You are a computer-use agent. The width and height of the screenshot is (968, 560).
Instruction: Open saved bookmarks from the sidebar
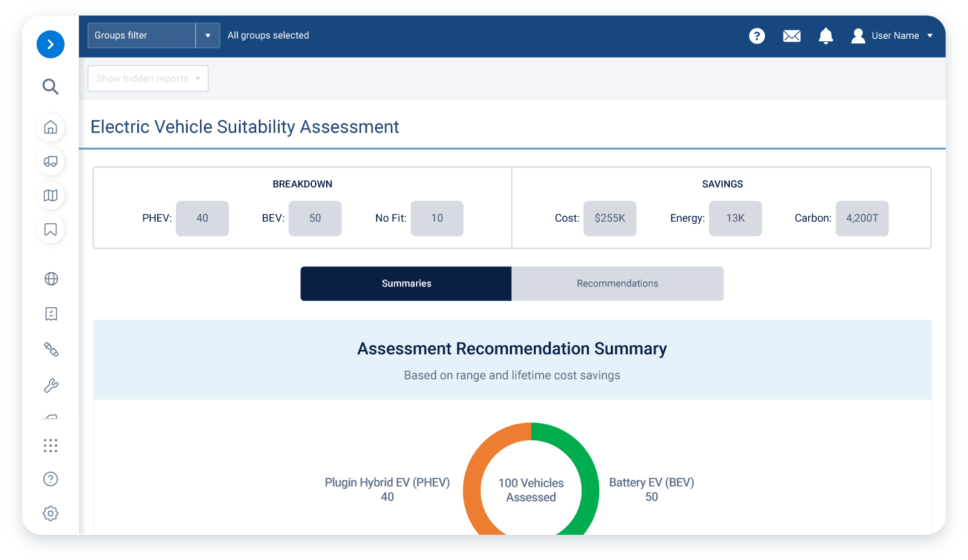click(x=50, y=230)
